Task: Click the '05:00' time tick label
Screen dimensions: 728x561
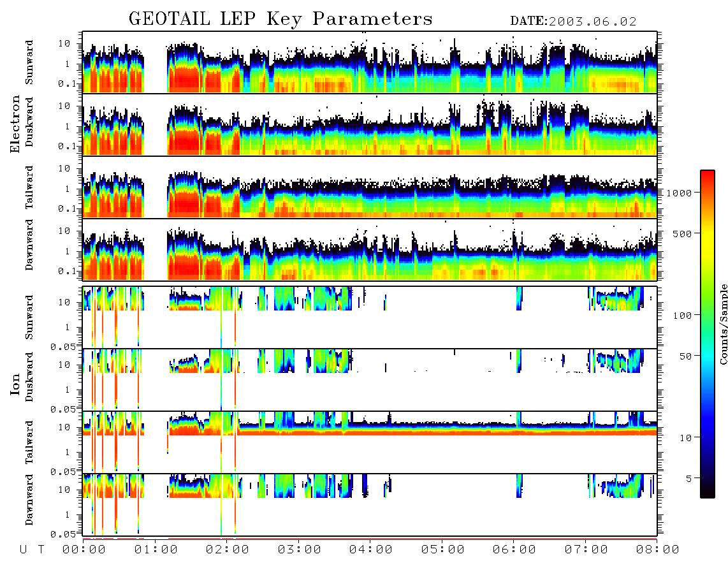Action: pos(443,550)
